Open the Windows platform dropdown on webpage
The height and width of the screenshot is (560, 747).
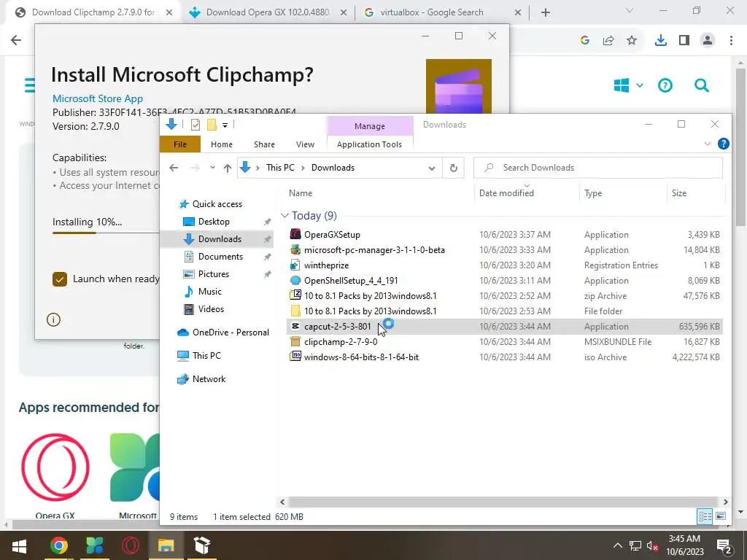pos(639,86)
